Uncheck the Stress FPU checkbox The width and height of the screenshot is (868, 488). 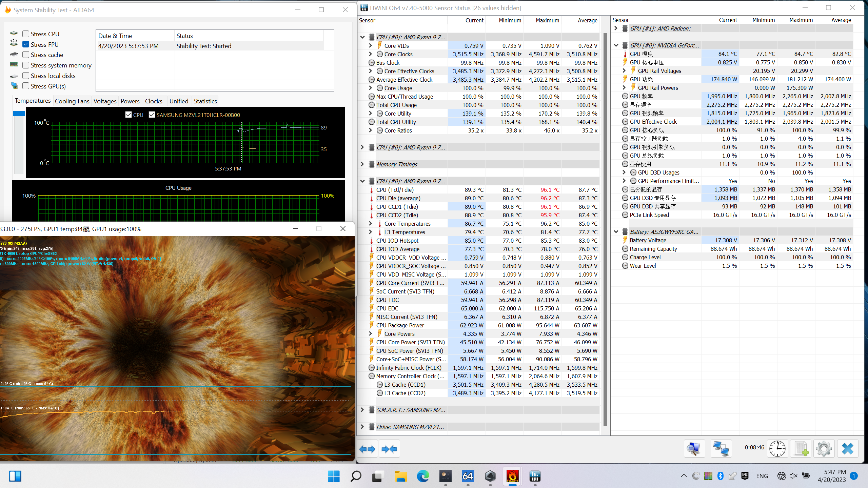click(26, 44)
